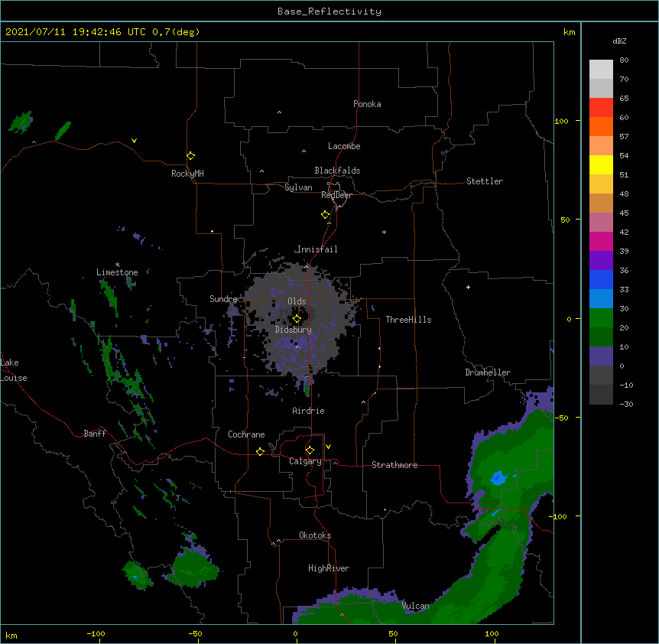Click the Innisfail city label

[317, 249]
